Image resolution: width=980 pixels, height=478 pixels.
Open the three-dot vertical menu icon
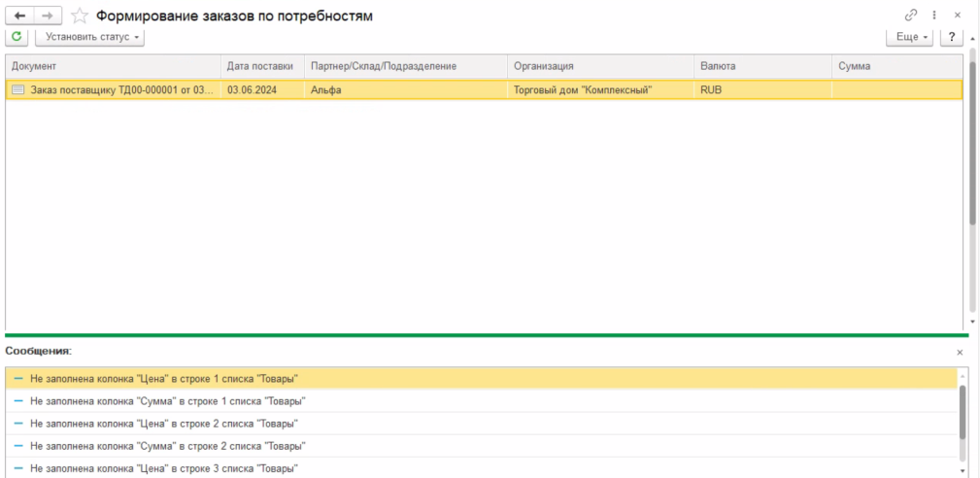(x=934, y=16)
